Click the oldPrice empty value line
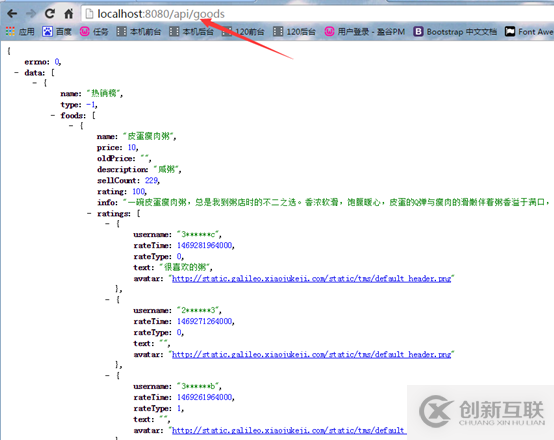Viewport: 554px width, 440px height. [124, 158]
